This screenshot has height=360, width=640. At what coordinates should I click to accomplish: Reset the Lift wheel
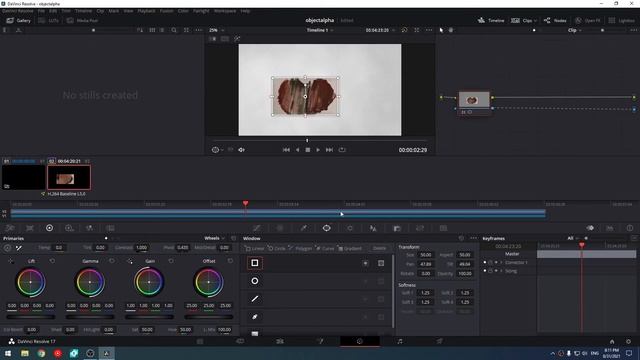pos(52,261)
